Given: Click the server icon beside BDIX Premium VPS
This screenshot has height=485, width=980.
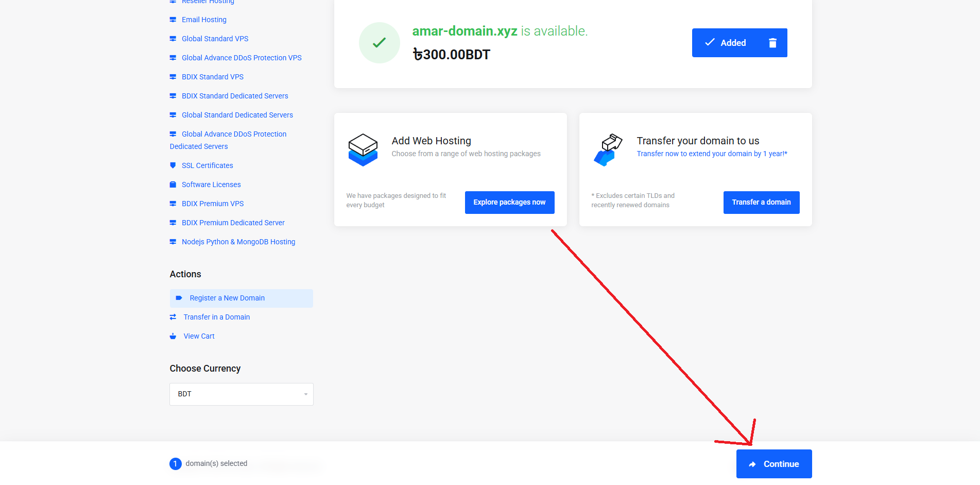Looking at the screenshot, I should coord(173,204).
